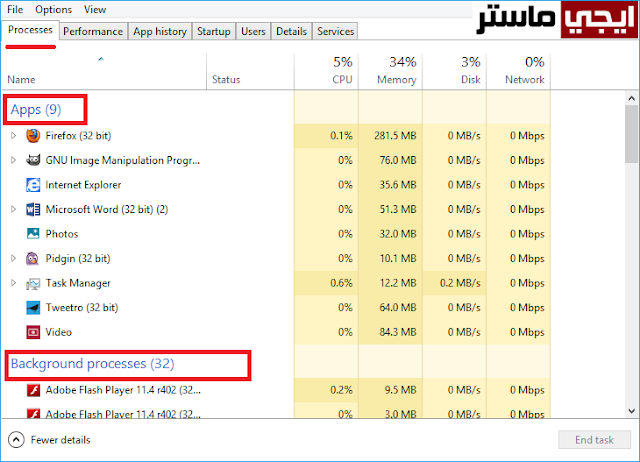Image resolution: width=640 pixels, height=462 pixels.
Task: Sort processes by Memory column
Action: (391, 71)
